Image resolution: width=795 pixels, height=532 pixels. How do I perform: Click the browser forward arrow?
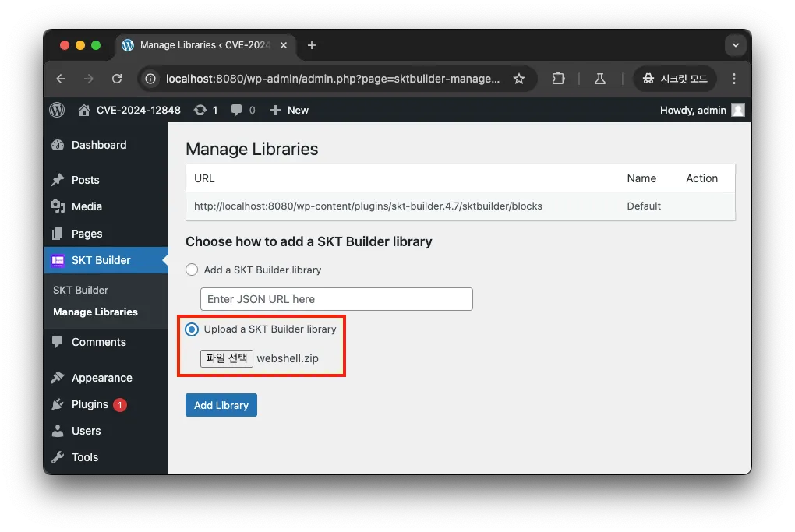coord(89,79)
